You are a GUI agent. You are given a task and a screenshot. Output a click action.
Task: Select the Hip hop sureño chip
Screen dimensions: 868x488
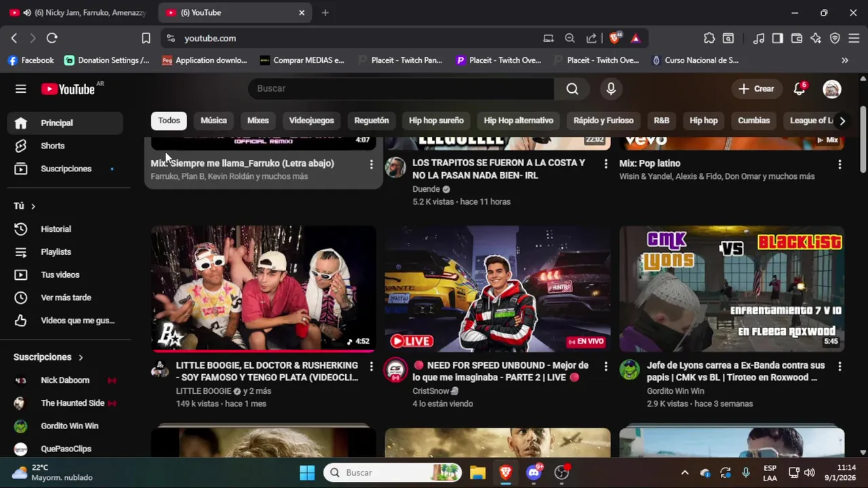436,121
